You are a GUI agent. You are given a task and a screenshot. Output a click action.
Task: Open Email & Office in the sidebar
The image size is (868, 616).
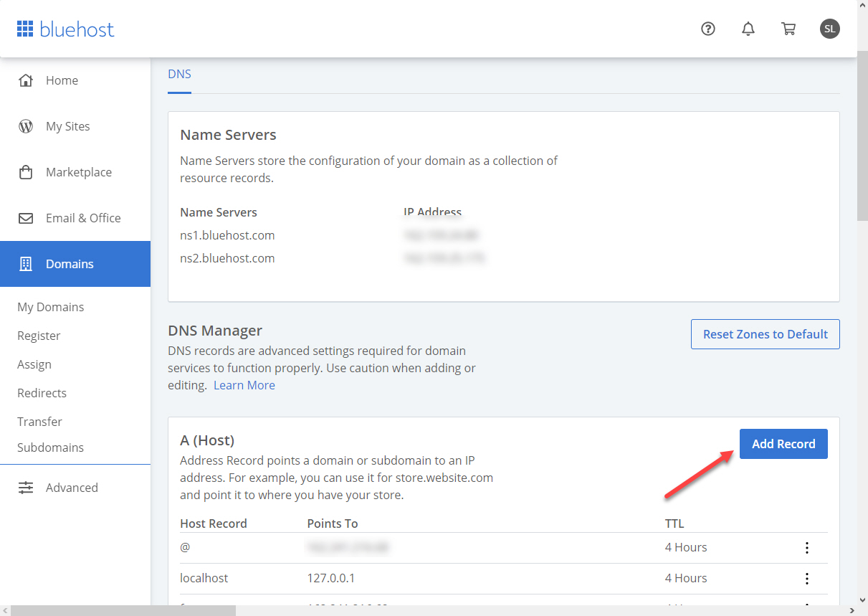(75, 218)
